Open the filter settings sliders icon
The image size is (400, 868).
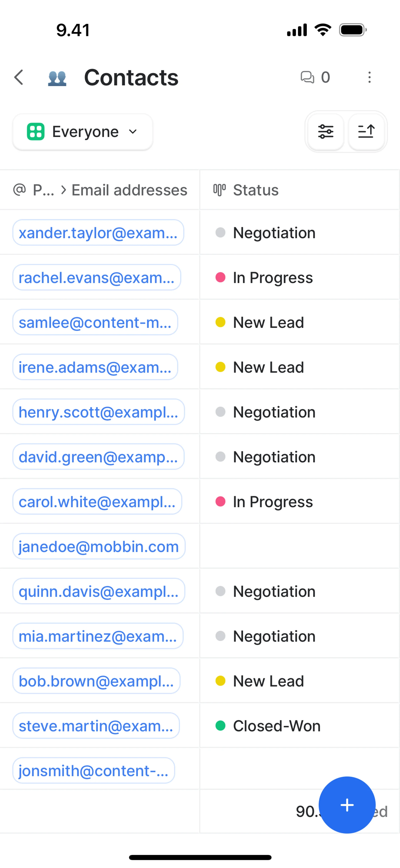[326, 131]
